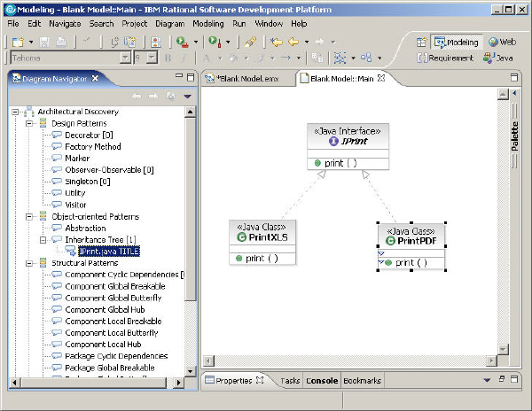Open the File menu

tap(13, 24)
